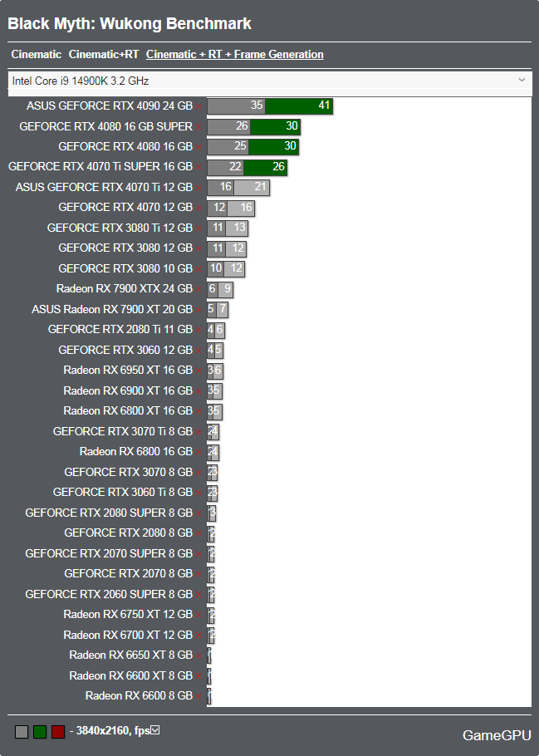The image size is (539, 756).
Task: Click red x beside RTX 2080 Ti 11 GB
Action: point(198,331)
